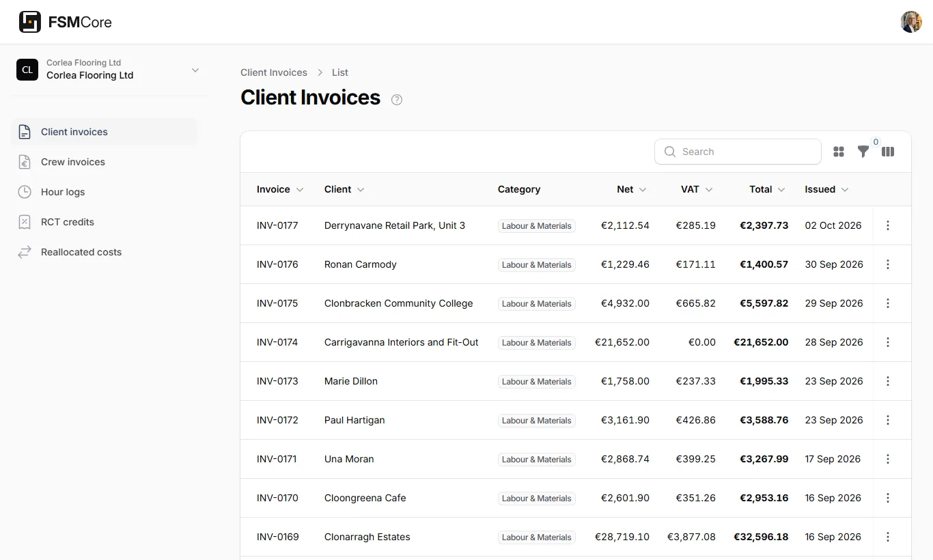Open row actions for INV-0171
The width and height of the screenshot is (933, 560).
[x=888, y=459]
